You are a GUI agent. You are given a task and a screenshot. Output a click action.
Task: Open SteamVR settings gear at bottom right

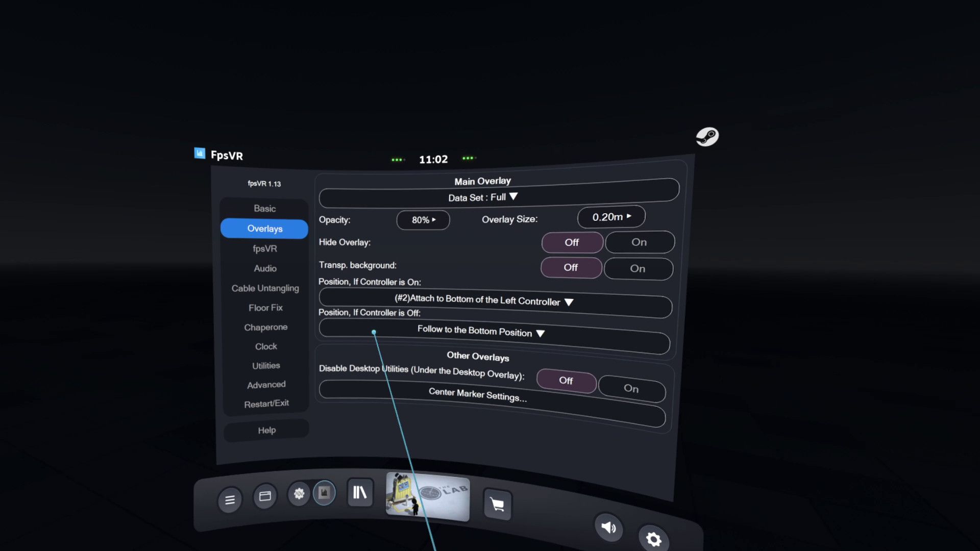click(654, 539)
